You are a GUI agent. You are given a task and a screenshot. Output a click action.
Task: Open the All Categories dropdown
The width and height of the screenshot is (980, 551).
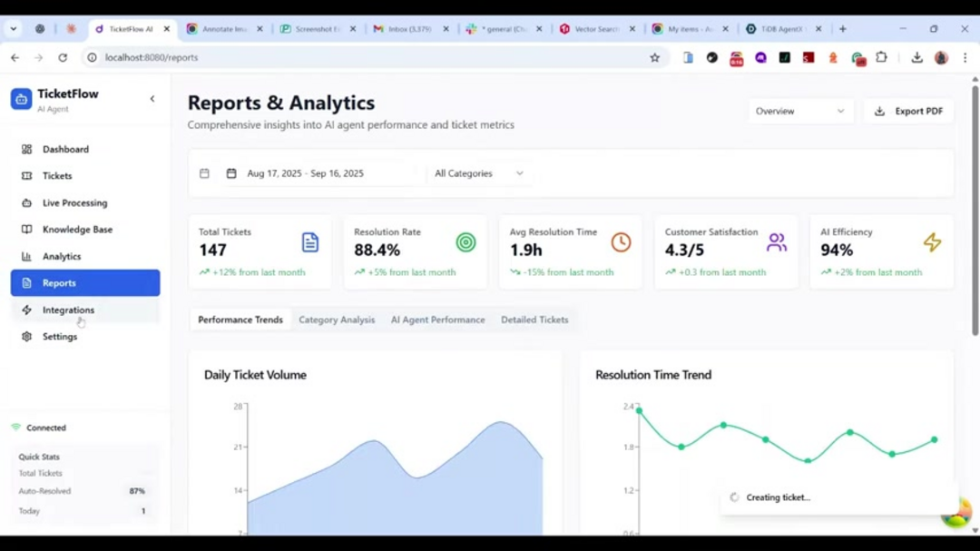click(479, 172)
